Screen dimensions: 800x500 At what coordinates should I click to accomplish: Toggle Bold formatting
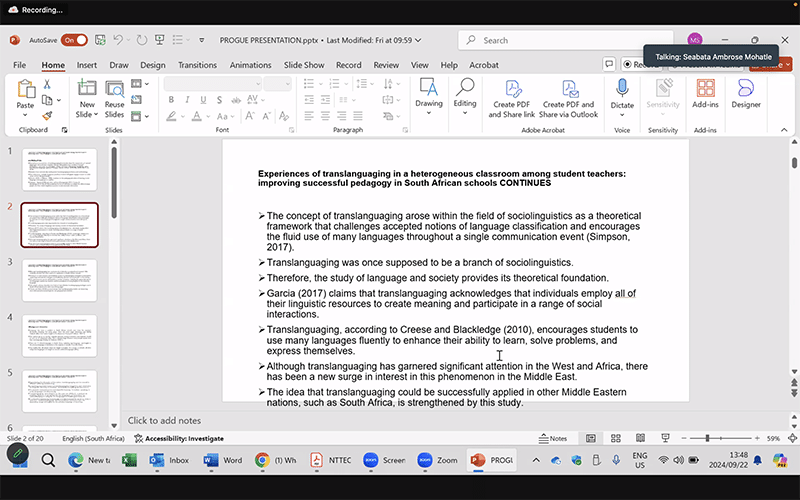171,100
